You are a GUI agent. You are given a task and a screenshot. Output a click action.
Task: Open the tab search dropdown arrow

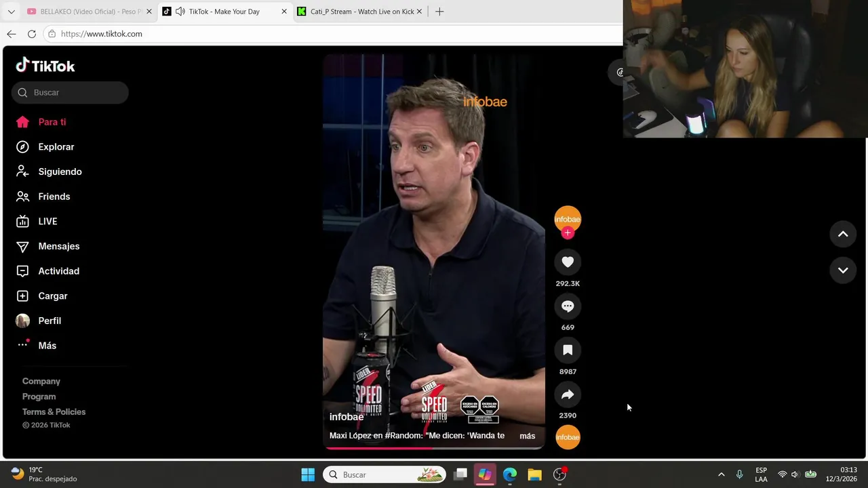[x=11, y=12]
